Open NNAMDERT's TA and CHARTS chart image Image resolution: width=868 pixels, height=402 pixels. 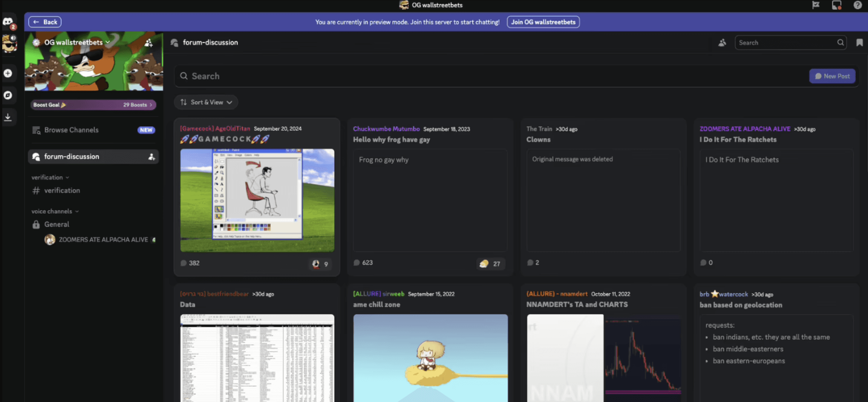click(x=604, y=358)
